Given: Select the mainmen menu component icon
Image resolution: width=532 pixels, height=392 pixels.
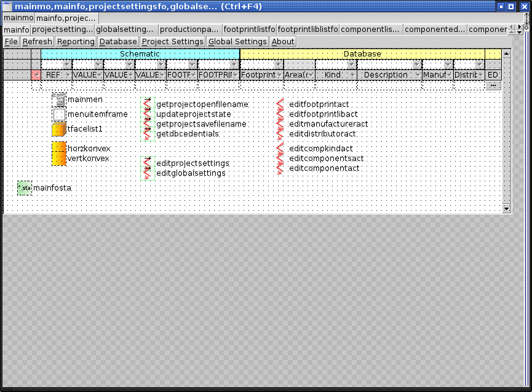Looking at the screenshot, I should (58, 100).
